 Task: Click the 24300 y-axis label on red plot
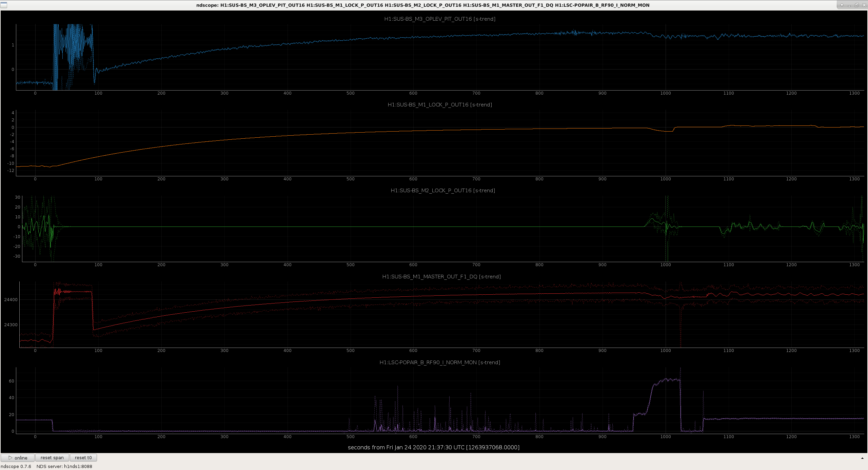[11, 325]
